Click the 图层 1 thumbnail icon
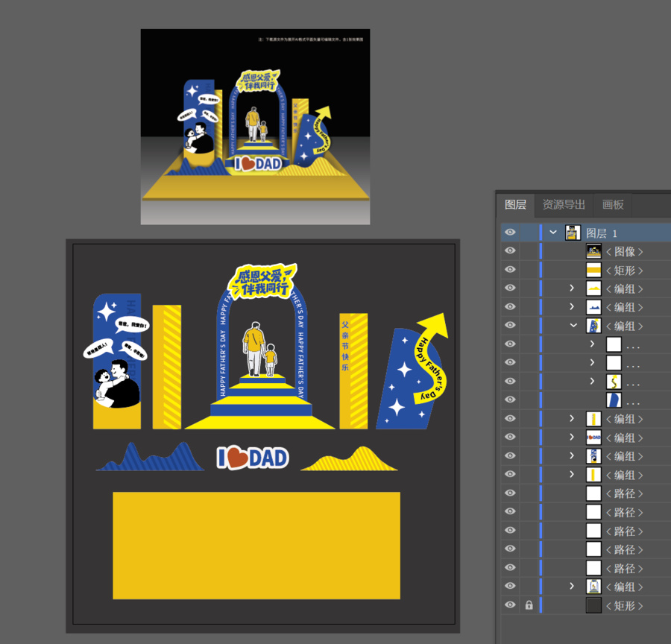 click(573, 233)
